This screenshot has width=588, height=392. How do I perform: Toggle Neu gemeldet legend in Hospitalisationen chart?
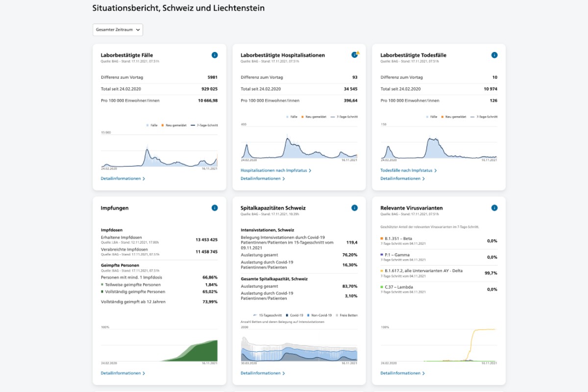pyautogui.click(x=314, y=117)
